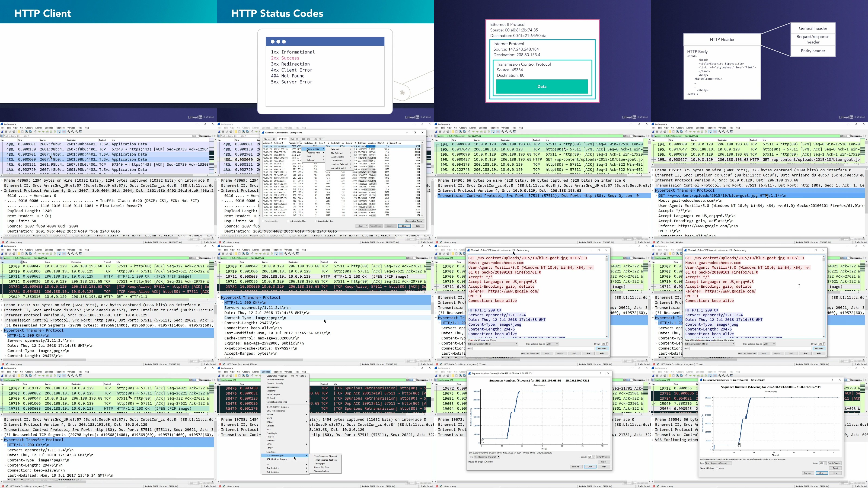868x488 pixels.
Task: Apply filter arrow in window with Statistics menu open
Action: coord(411,380)
